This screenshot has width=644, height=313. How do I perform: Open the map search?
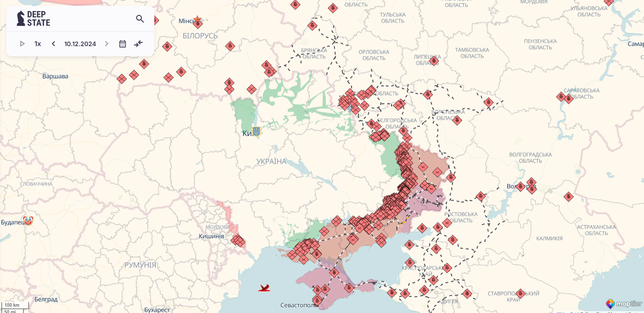tap(140, 19)
